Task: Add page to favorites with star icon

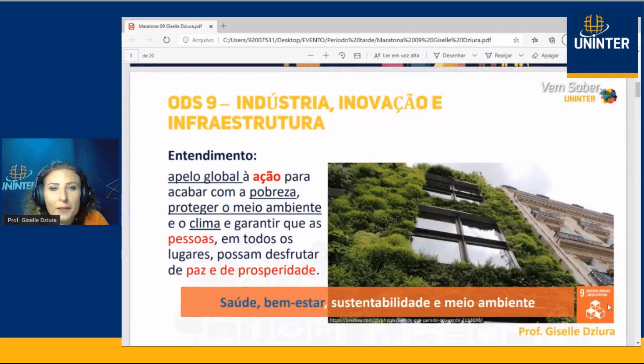Action: 516,40
